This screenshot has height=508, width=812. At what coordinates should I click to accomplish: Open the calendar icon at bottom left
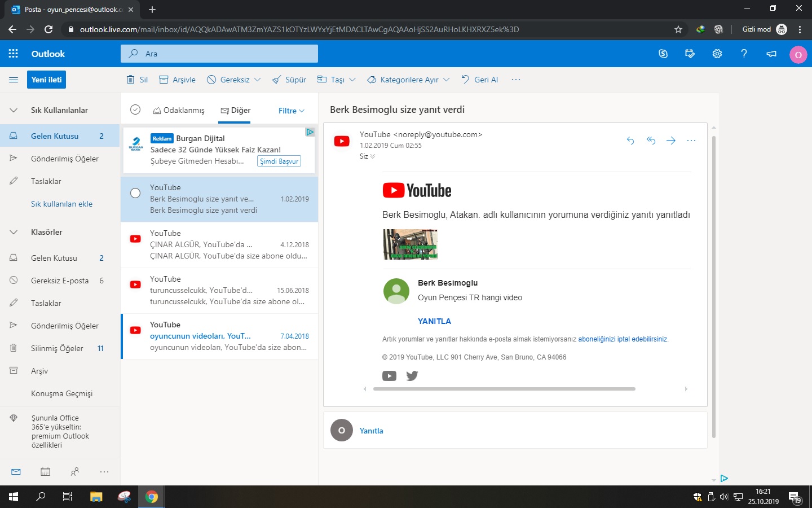45,472
